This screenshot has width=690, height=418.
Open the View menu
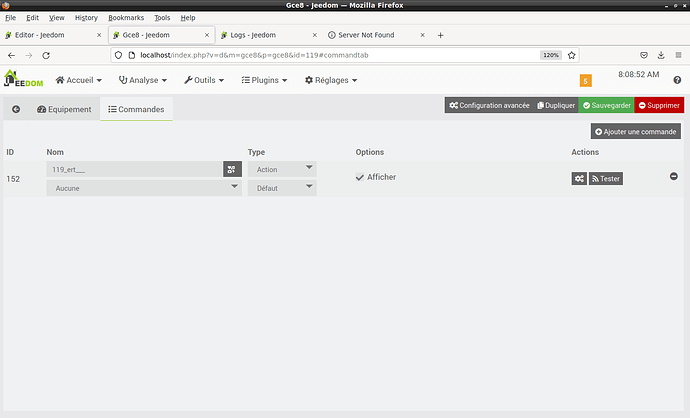click(x=56, y=18)
